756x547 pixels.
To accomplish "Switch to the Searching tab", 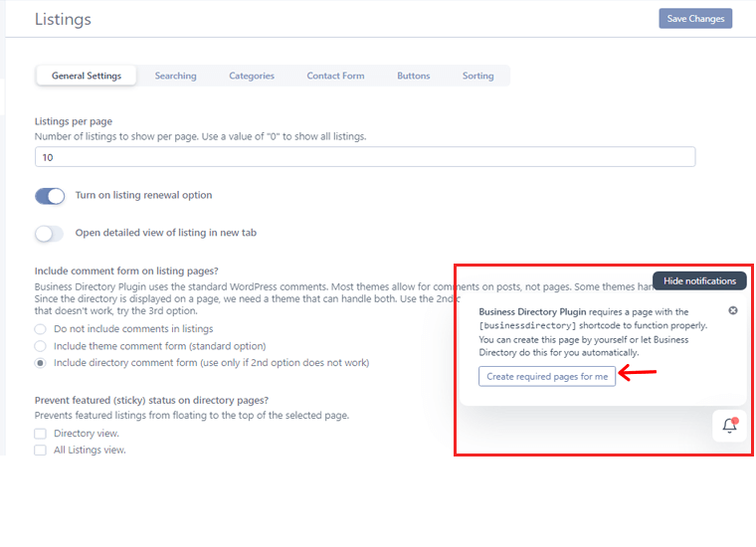I will coord(175,76).
